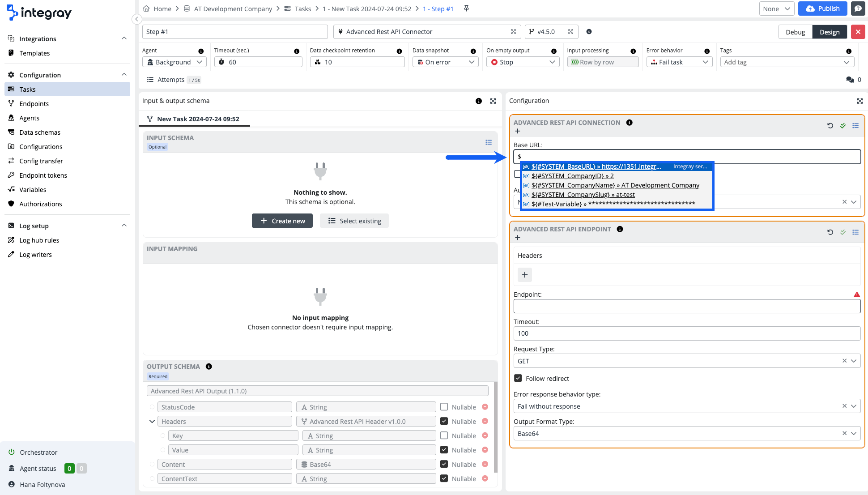Collapse the Headers tree row
The width and height of the screenshot is (868, 495).
(x=152, y=422)
